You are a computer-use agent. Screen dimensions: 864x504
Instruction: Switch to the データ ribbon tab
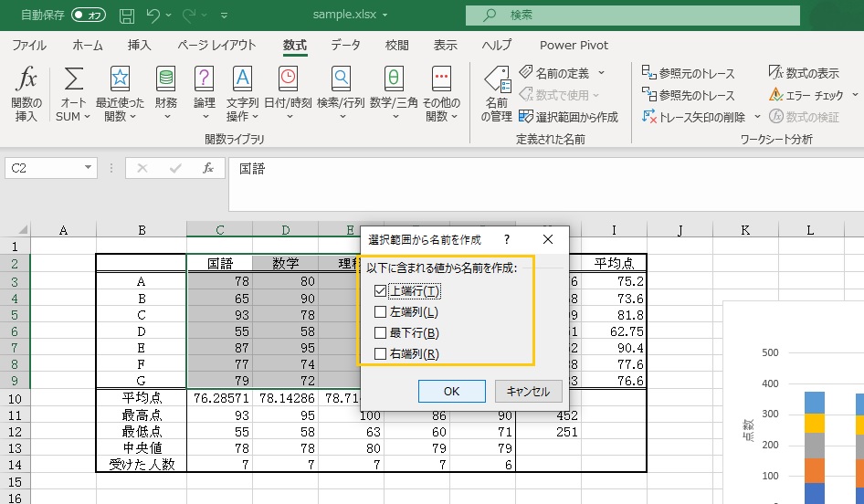tap(345, 45)
